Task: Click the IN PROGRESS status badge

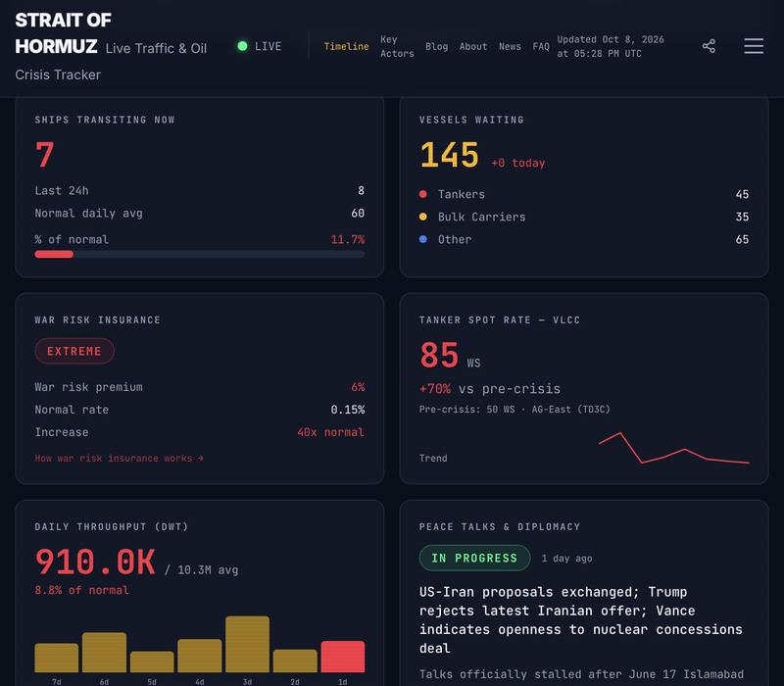Action: coord(474,558)
